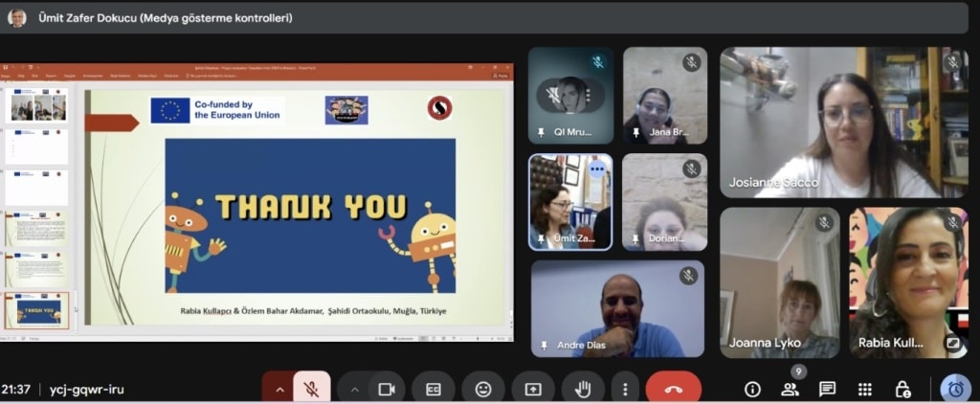Click presenter name Ümit Zafer Dokucu header

click(153, 17)
